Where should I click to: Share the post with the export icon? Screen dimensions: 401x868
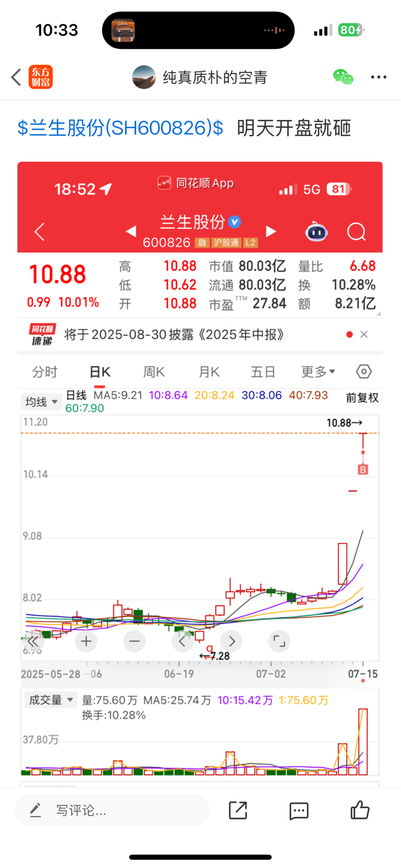pyautogui.click(x=238, y=810)
